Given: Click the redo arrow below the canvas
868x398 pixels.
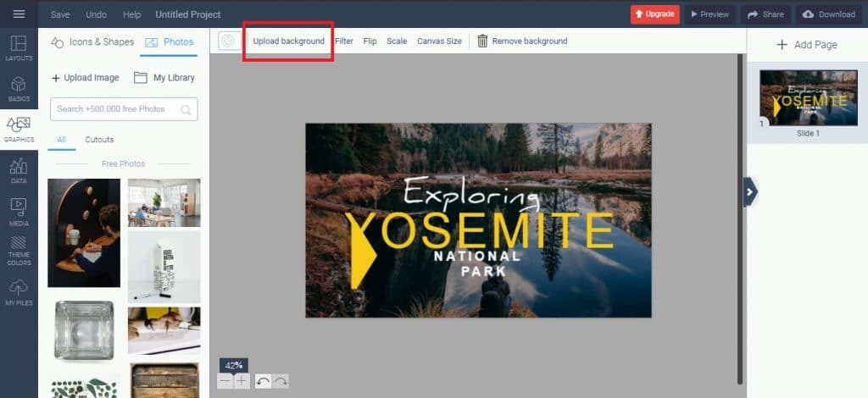Looking at the screenshot, I should click(281, 381).
